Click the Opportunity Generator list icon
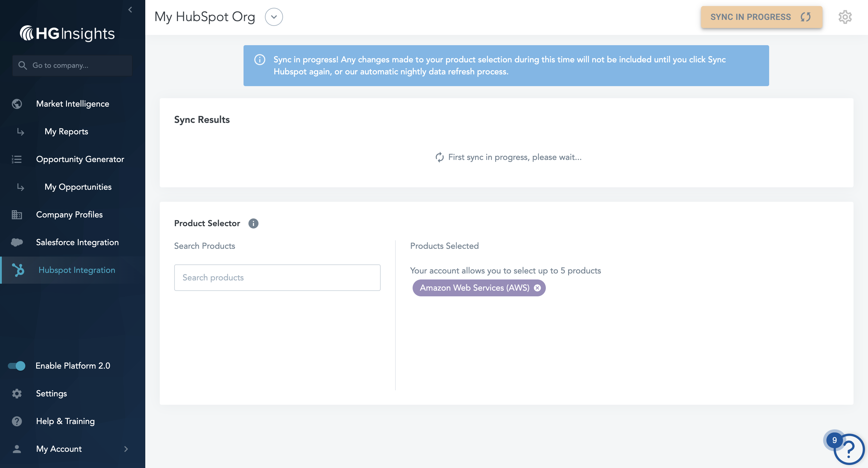The width and height of the screenshot is (868, 468). point(17,159)
